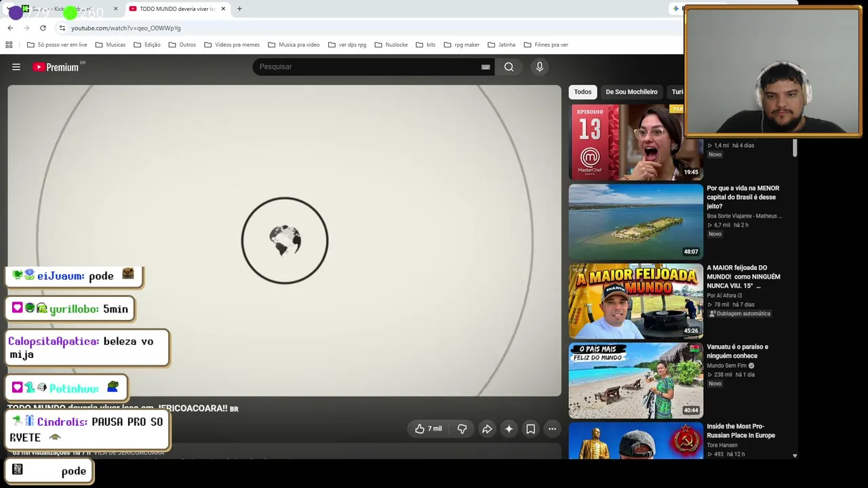Click the CalopsitaApatica chat message
Viewport: 868px width, 488px height.
[x=87, y=348]
